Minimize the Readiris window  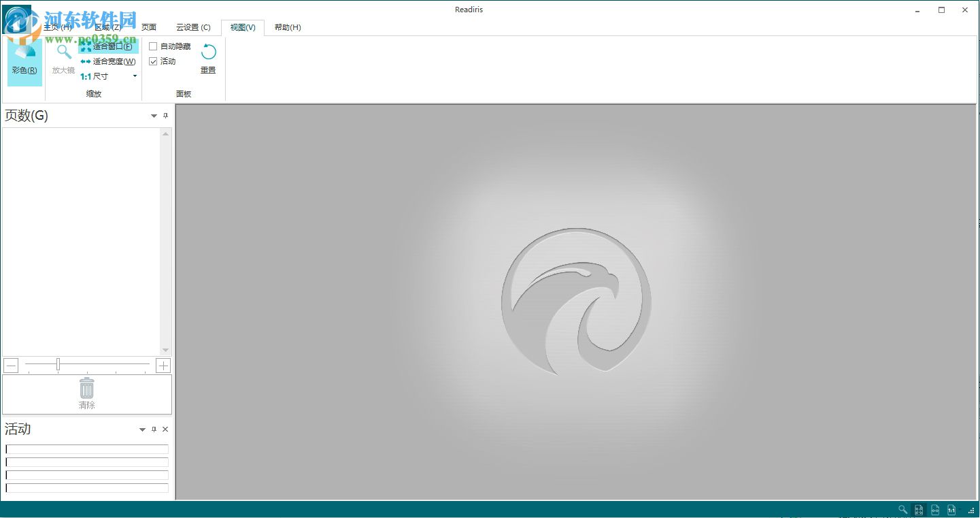pyautogui.click(x=917, y=10)
